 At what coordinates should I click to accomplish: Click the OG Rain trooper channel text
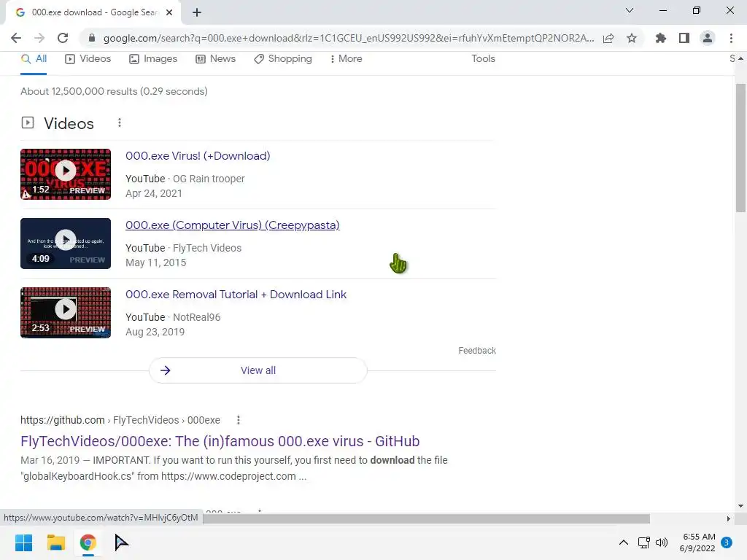tap(209, 179)
